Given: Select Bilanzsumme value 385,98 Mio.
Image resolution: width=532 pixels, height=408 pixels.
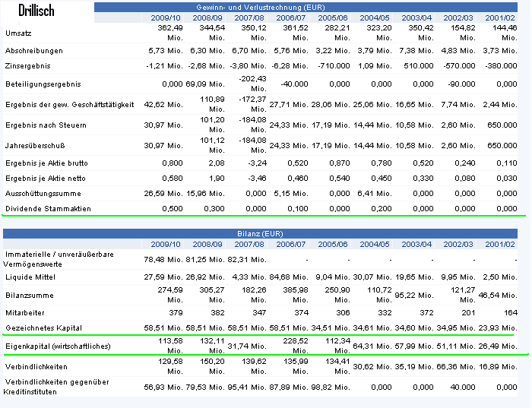Looking at the screenshot, I should coord(296,295).
